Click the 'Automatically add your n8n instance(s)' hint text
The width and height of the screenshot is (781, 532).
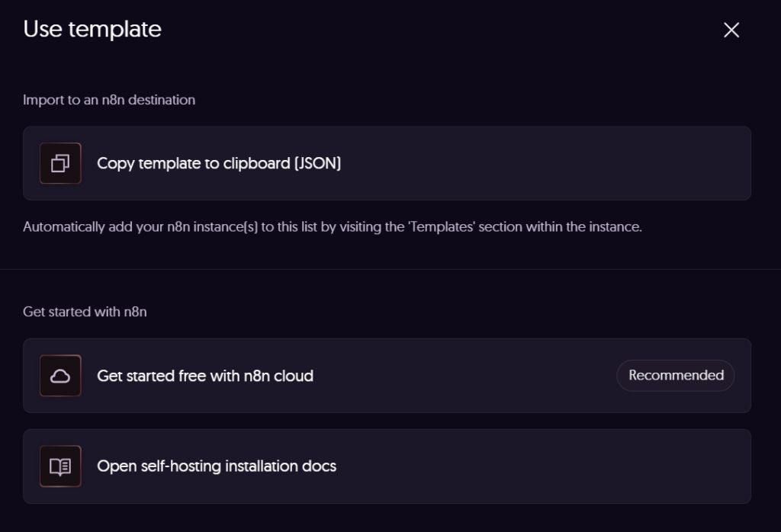(x=153, y=227)
